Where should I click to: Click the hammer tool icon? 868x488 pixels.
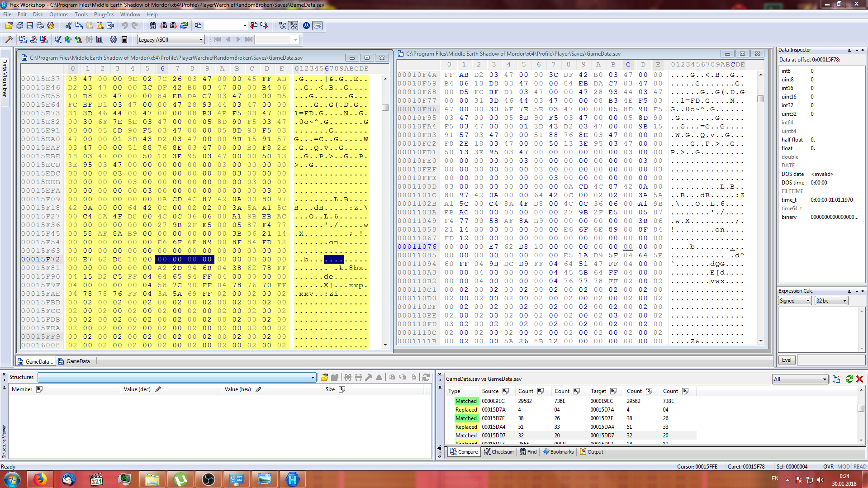[x=9, y=40]
